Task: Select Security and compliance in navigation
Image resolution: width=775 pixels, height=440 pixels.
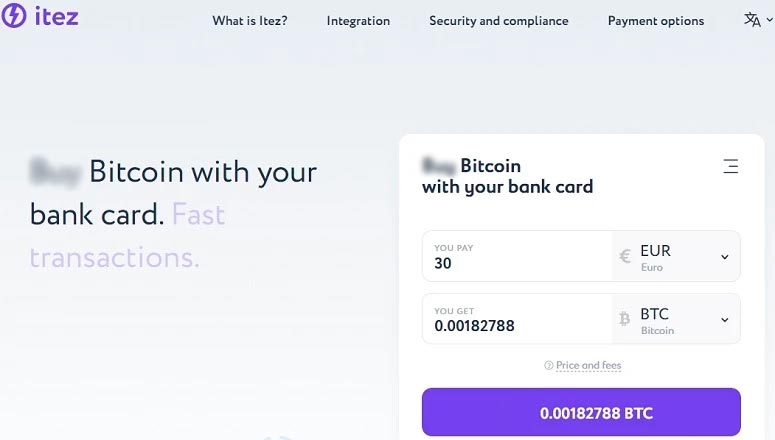Action: pyautogui.click(x=498, y=21)
